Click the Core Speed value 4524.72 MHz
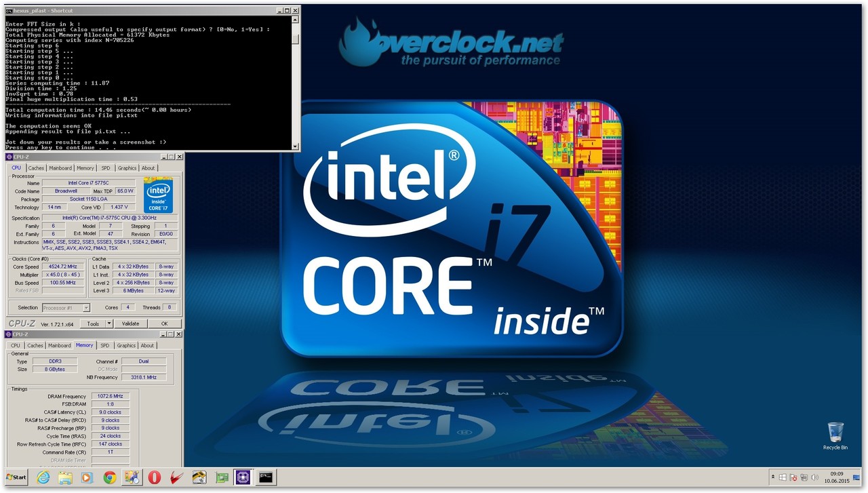 pos(64,267)
